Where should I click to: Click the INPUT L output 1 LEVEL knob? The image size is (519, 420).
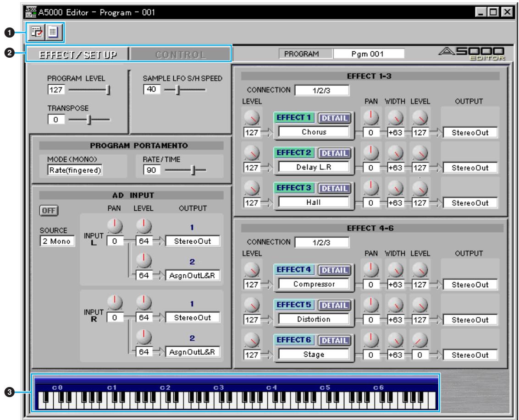click(x=144, y=226)
